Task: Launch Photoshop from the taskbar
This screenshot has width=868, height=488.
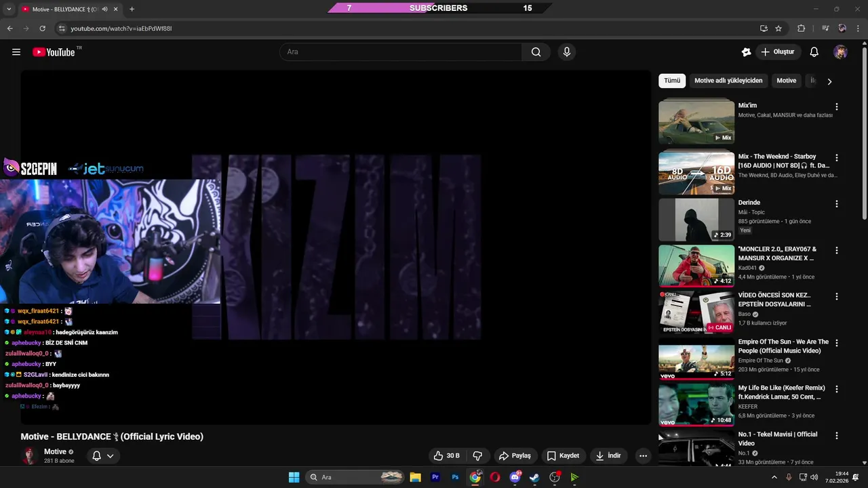Action: click(455, 477)
